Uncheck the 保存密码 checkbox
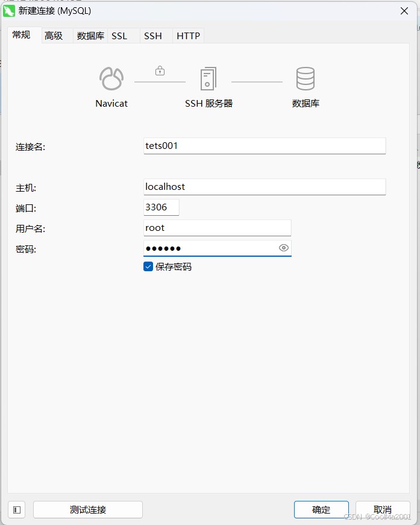The height and width of the screenshot is (525, 420). point(148,266)
